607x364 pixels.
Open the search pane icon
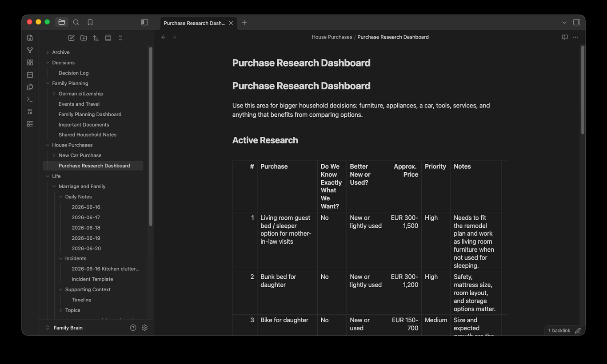click(76, 22)
